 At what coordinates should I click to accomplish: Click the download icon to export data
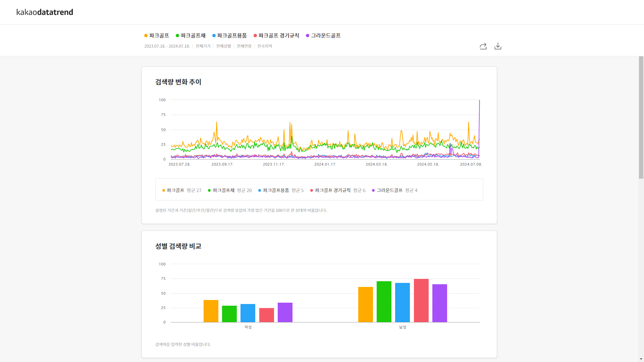coord(498,46)
